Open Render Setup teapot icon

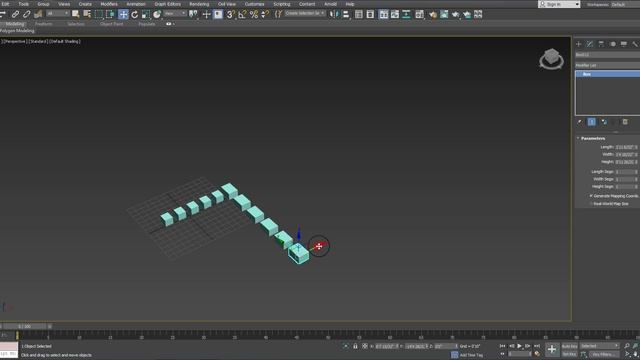[432, 14]
